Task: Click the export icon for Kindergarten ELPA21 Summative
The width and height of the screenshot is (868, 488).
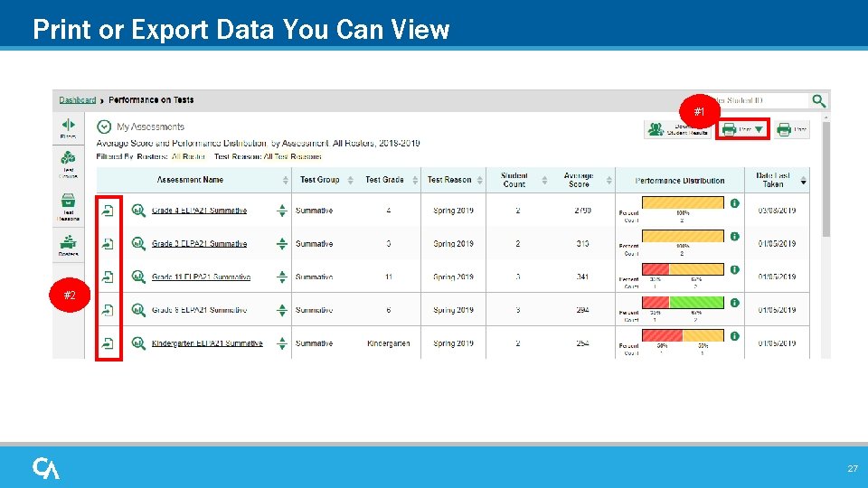Action: pyautogui.click(x=108, y=343)
